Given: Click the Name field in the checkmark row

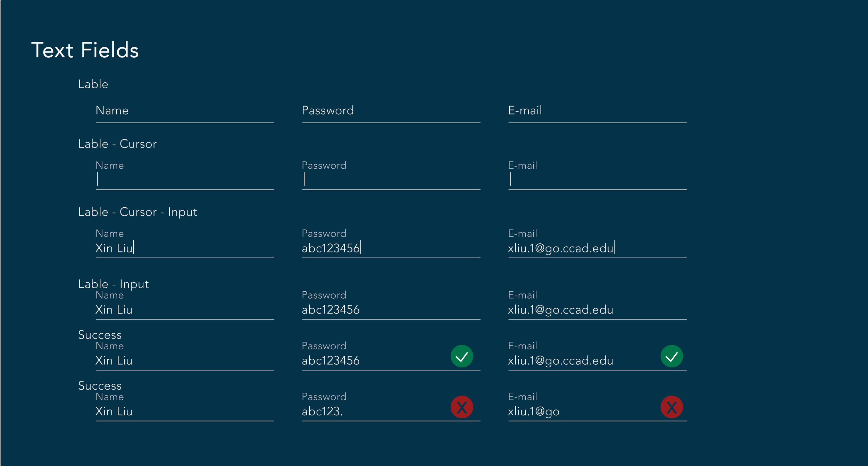Looking at the screenshot, I should point(185,355).
